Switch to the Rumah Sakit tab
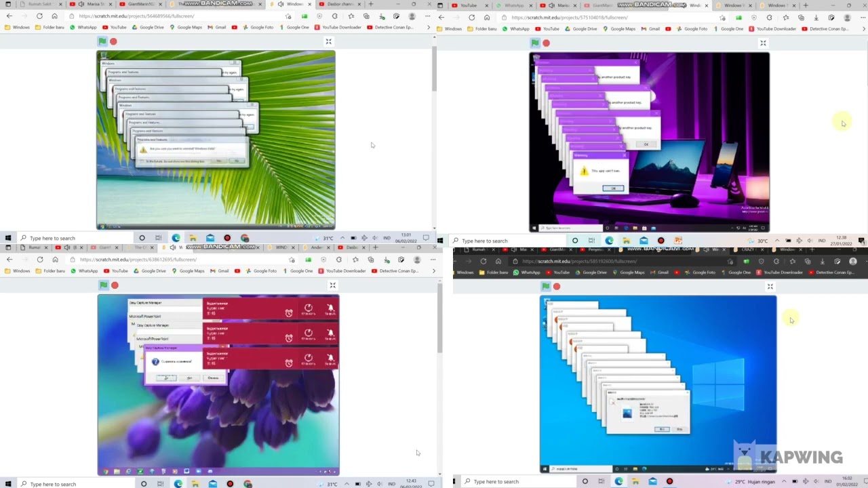 click(40, 4)
